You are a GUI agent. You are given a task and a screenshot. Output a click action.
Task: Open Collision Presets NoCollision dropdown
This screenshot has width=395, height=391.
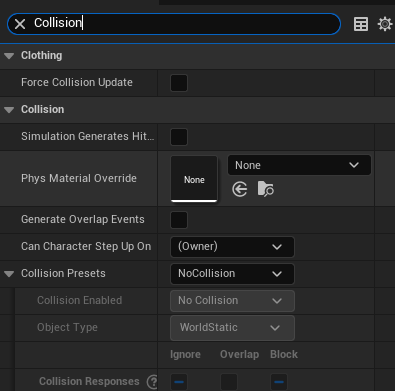(x=232, y=274)
